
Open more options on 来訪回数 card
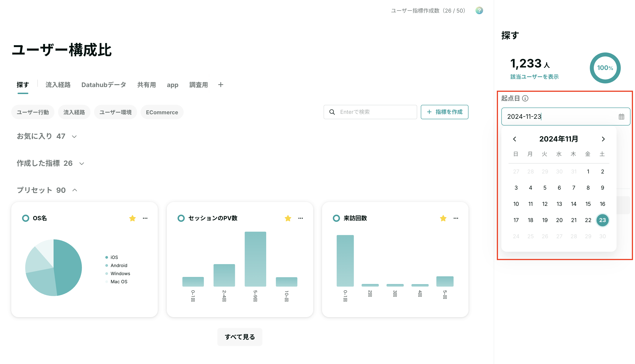point(456,218)
